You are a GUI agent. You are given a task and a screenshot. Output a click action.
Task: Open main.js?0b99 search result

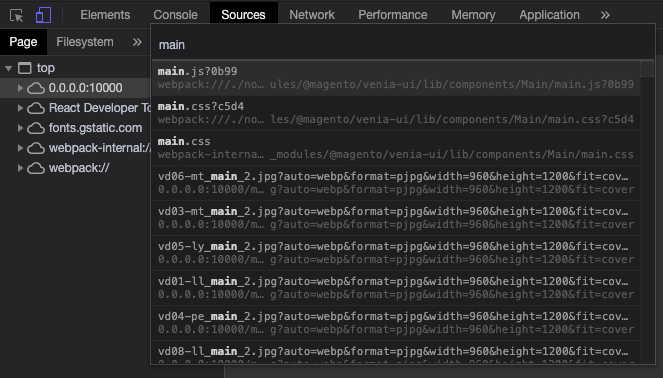[x=396, y=78]
